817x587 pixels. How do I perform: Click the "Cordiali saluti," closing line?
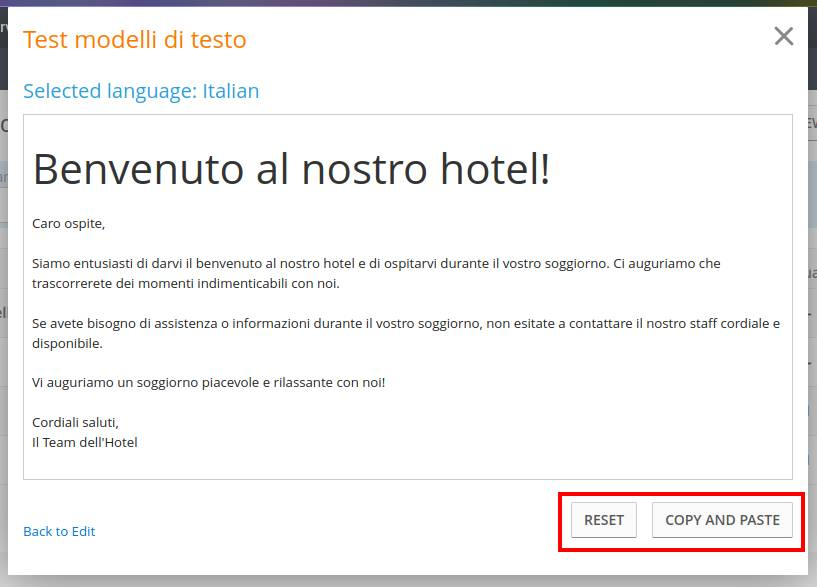[75, 422]
